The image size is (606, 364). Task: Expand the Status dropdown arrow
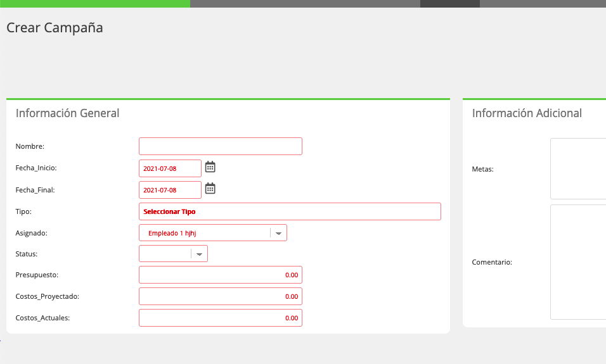click(200, 254)
